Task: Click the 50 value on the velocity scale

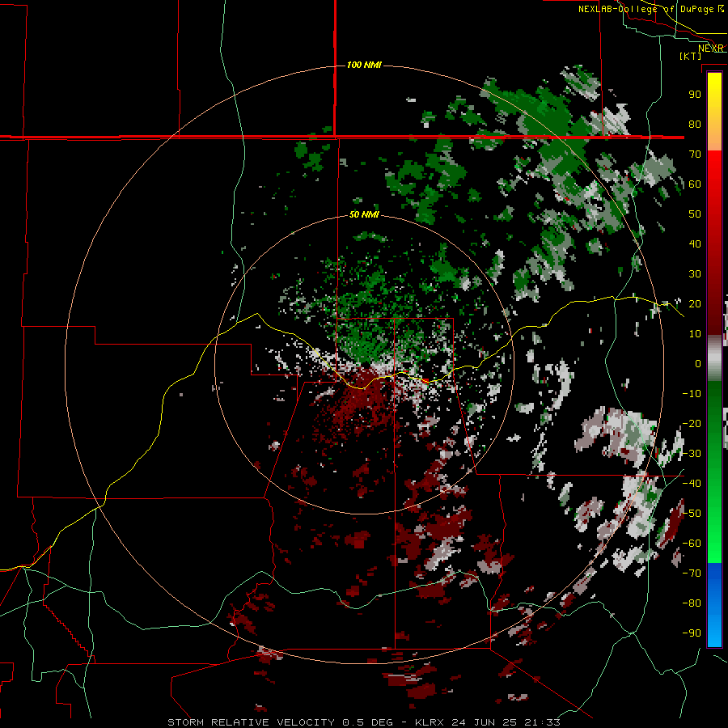Action: 695,214
